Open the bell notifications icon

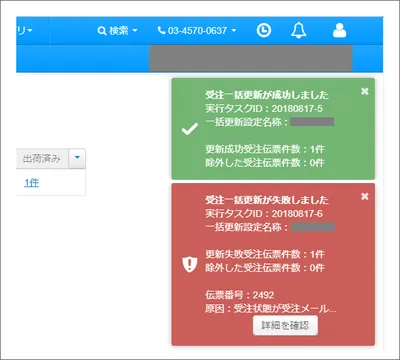click(x=298, y=30)
